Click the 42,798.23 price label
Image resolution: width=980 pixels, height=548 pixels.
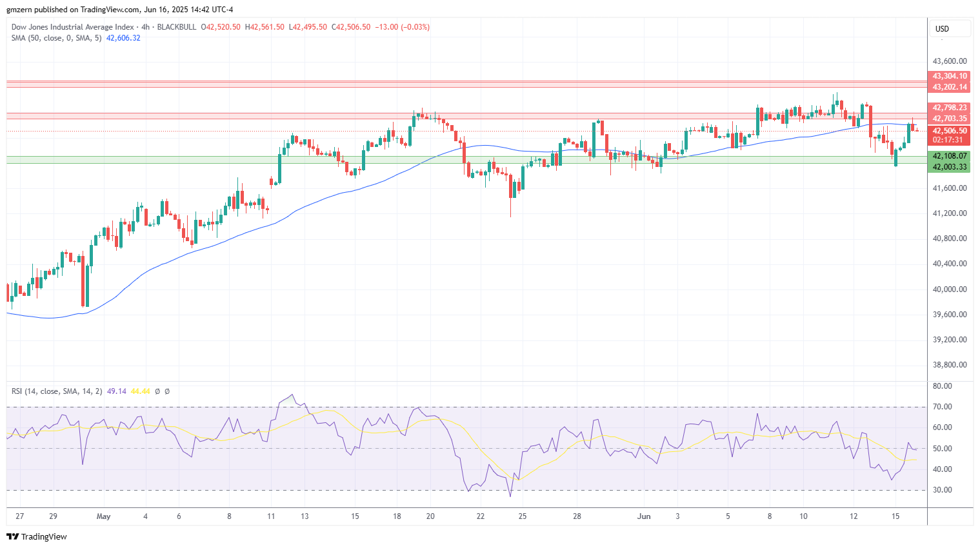(x=950, y=108)
